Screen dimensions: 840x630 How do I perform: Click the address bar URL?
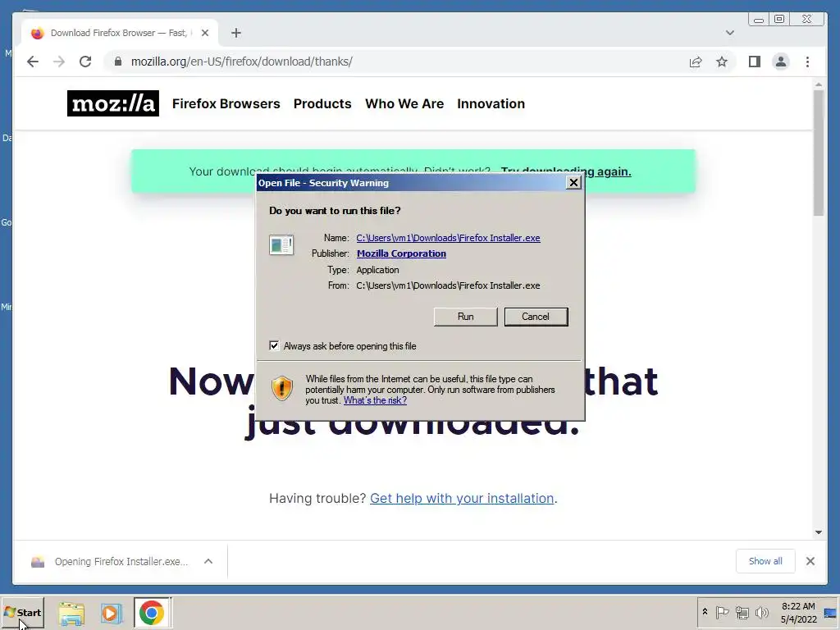point(242,62)
